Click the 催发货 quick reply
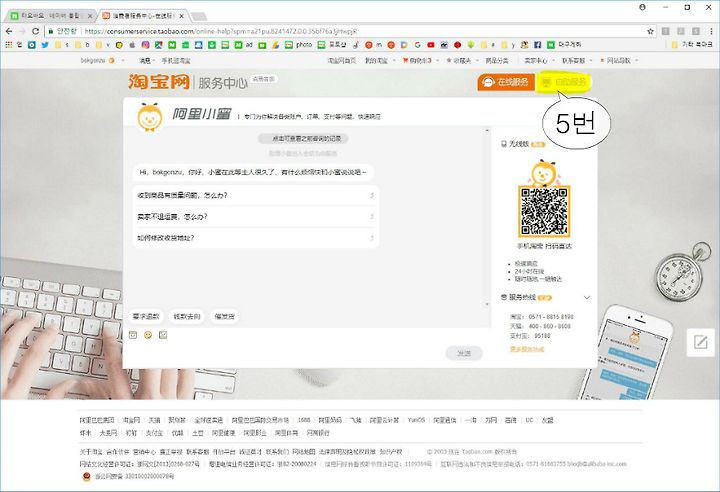 click(x=225, y=316)
